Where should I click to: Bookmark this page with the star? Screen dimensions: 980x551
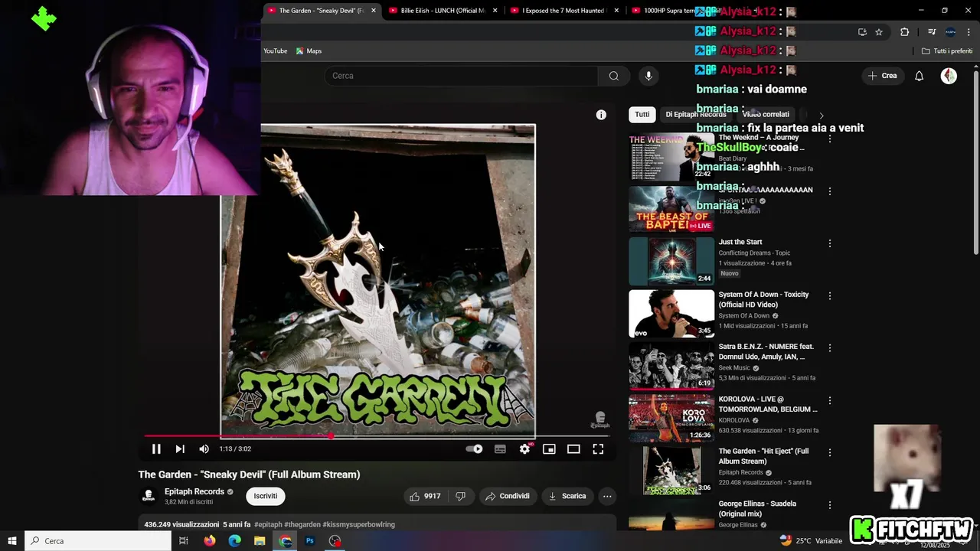point(879,32)
